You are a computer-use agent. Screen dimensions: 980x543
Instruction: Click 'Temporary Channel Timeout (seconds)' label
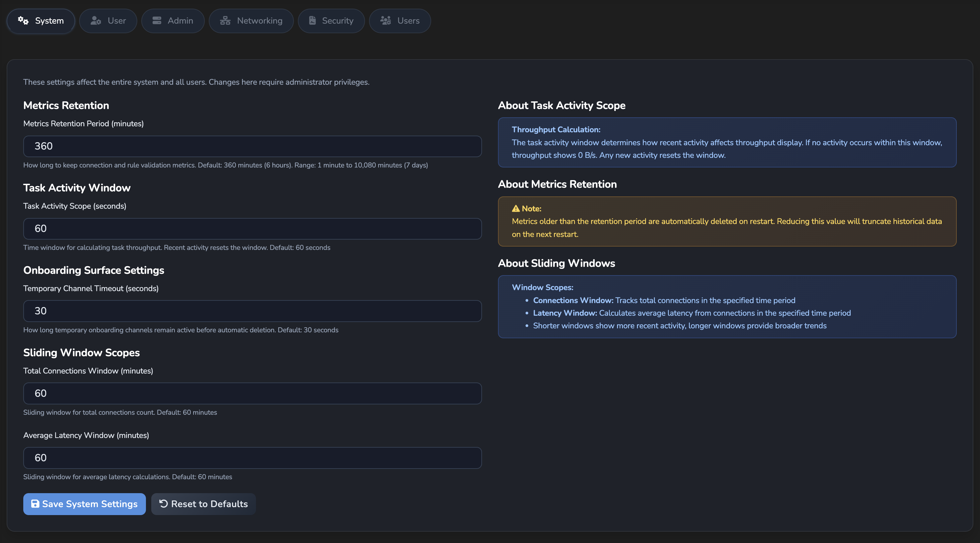pyautogui.click(x=91, y=288)
